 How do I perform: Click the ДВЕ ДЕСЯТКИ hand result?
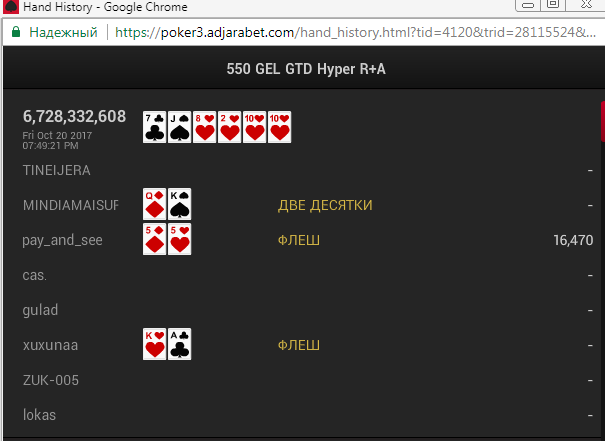[x=325, y=205]
